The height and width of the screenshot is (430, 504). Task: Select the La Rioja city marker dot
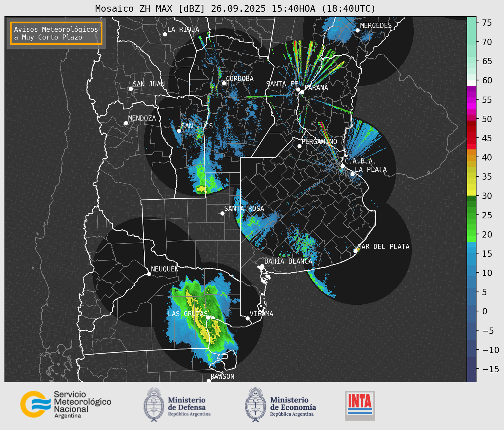(165, 34)
